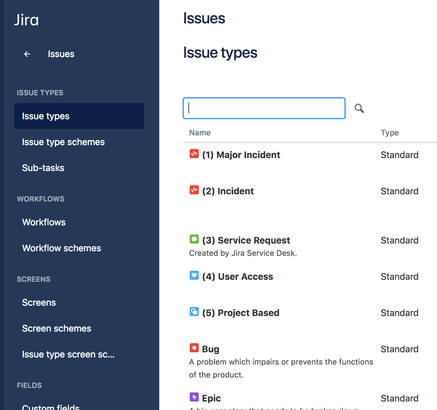Click the Jira logo in sidebar

click(x=26, y=20)
